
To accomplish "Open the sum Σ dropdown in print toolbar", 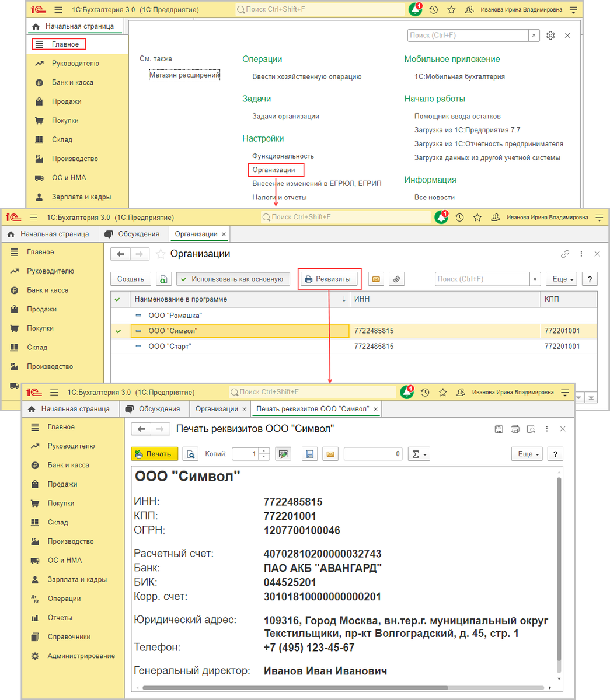I will coord(419,454).
